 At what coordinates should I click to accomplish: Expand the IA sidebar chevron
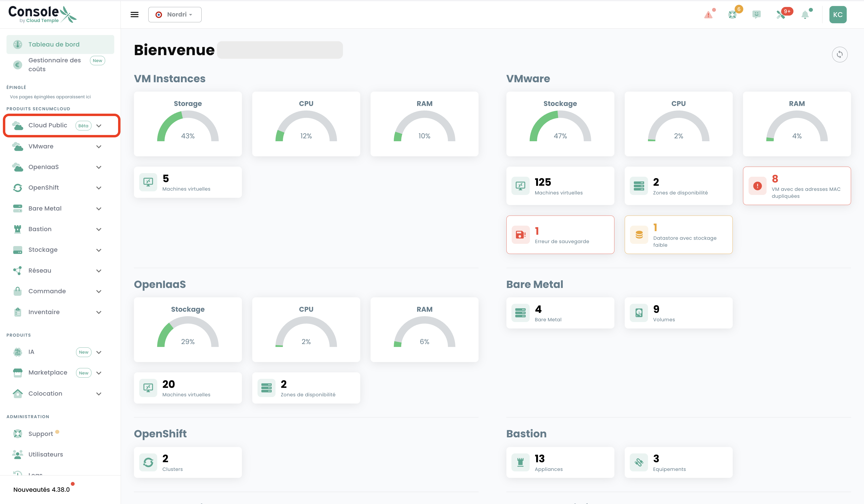pos(99,352)
